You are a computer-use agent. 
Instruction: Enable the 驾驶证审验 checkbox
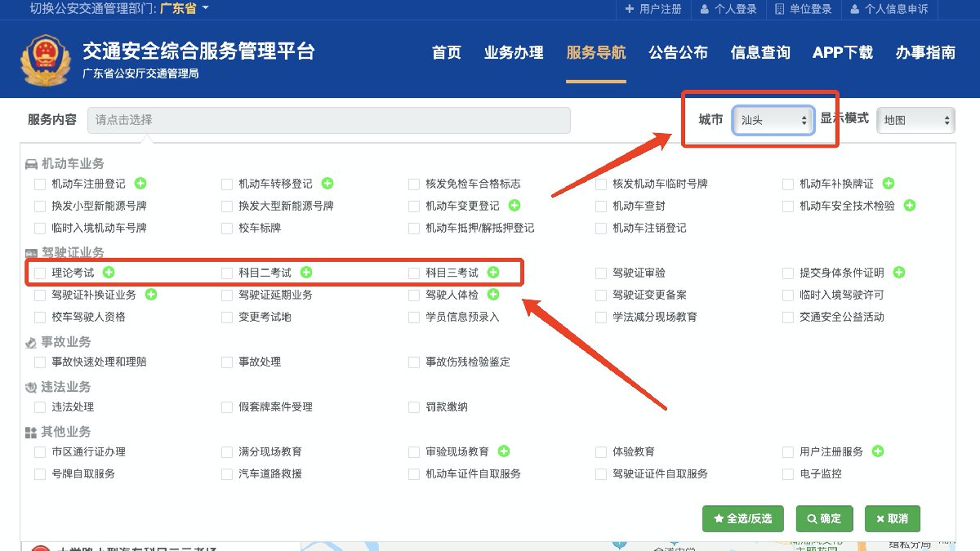click(601, 273)
